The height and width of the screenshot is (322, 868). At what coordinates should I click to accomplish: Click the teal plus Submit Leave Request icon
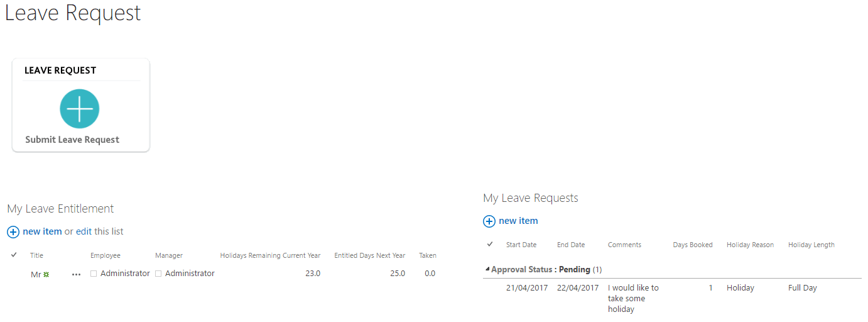pyautogui.click(x=80, y=109)
